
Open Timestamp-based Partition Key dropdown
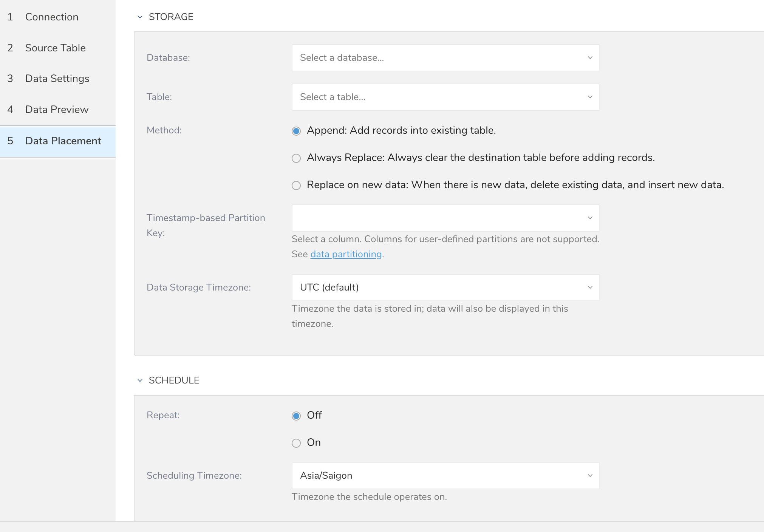445,218
